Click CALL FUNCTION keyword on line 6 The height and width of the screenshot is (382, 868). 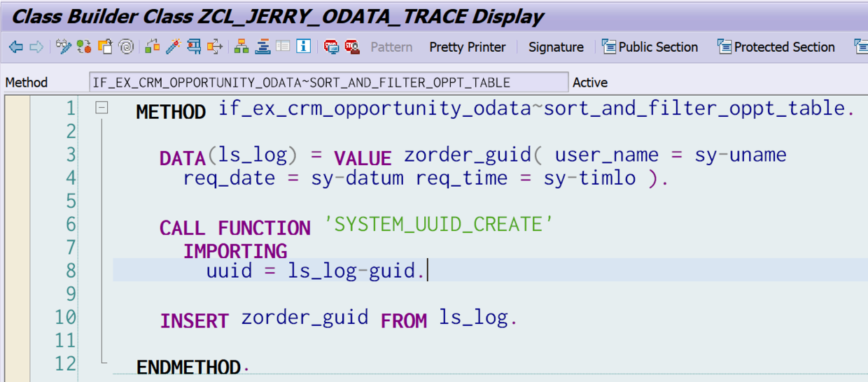click(x=234, y=228)
